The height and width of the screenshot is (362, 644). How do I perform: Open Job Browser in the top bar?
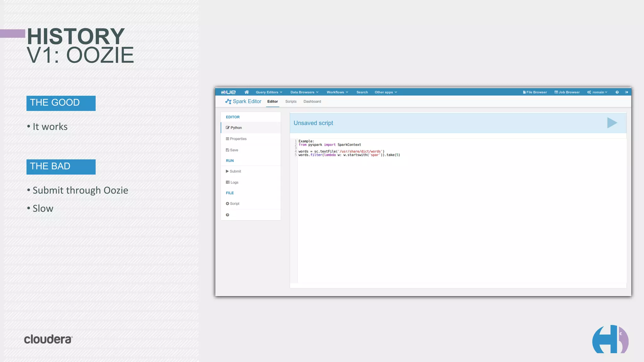pos(567,92)
